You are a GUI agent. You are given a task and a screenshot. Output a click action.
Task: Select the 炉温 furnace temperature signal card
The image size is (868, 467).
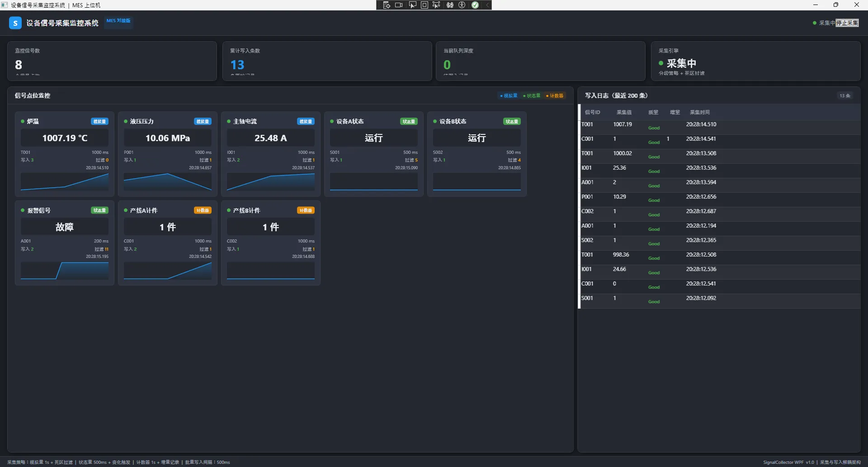[x=65, y=154]
